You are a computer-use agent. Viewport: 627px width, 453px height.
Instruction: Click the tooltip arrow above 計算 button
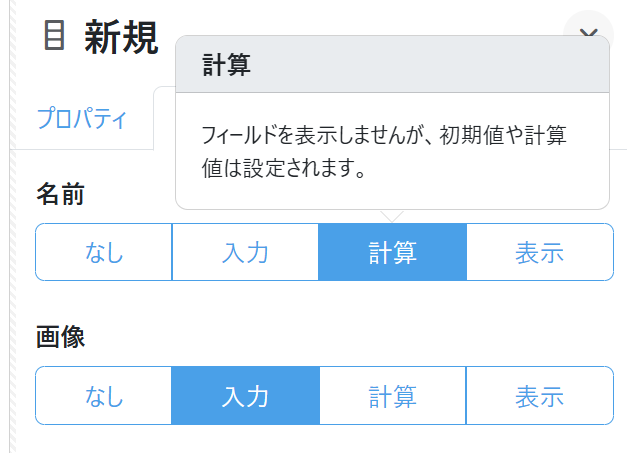[393, 215]
